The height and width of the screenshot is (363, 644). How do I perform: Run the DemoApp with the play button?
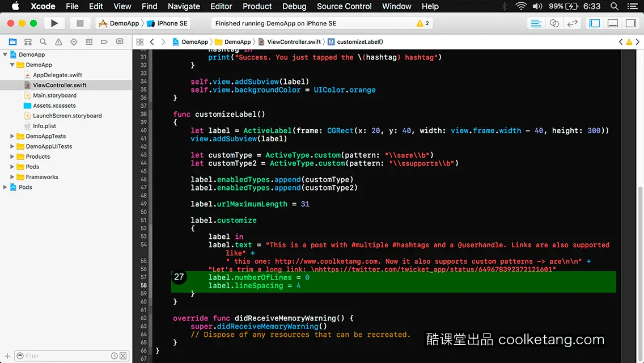[x=54, y=23]
